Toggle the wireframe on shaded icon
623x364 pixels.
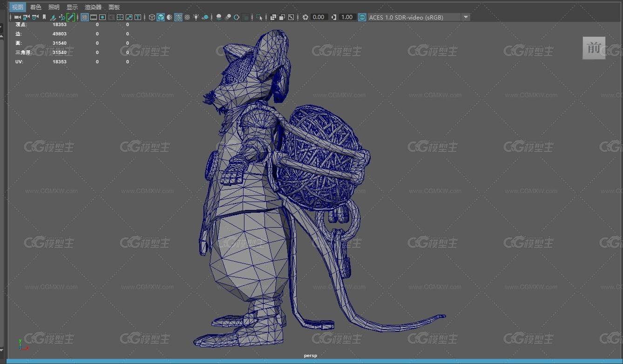pyautogui.click(x=178, y=17)
